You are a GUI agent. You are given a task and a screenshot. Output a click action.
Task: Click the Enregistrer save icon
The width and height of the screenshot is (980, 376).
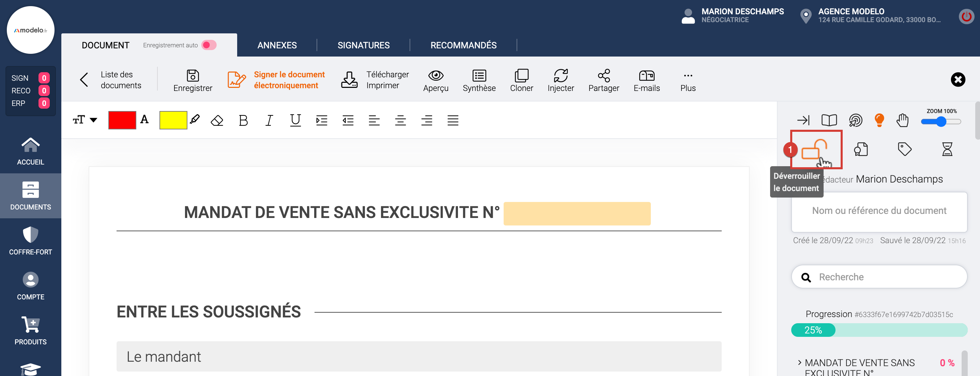coord(193,76)
